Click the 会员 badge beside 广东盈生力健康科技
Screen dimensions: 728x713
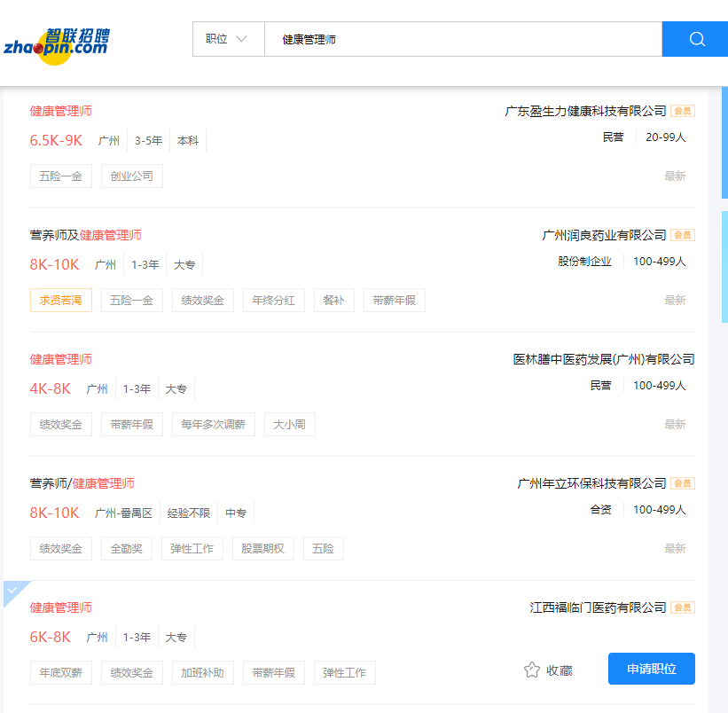683,111
